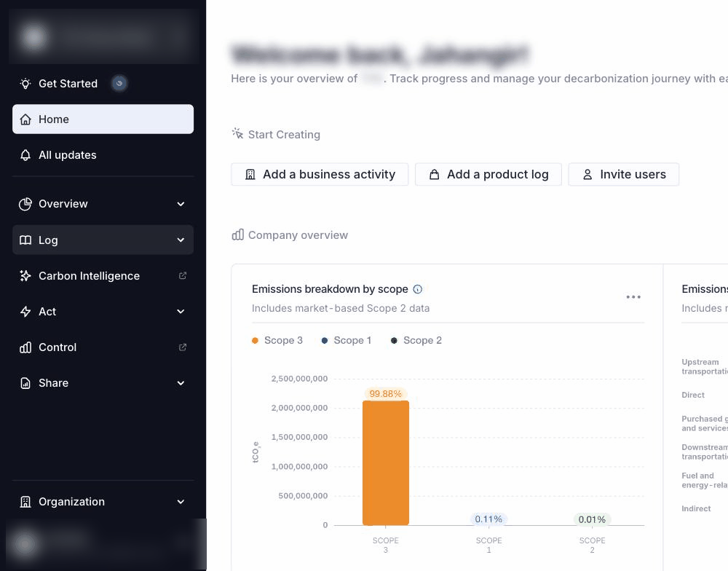Click the 99.88% label on chart
The image size is (728, 571).
click(x=385, y=394)
